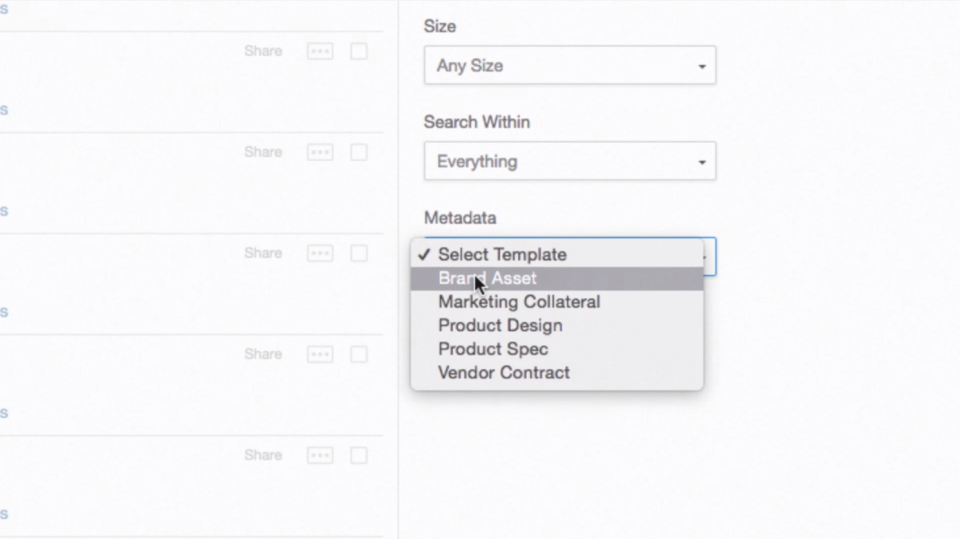Keep the checked Select Template option
This screenshot has width=960, height=539.
[501, 254]
